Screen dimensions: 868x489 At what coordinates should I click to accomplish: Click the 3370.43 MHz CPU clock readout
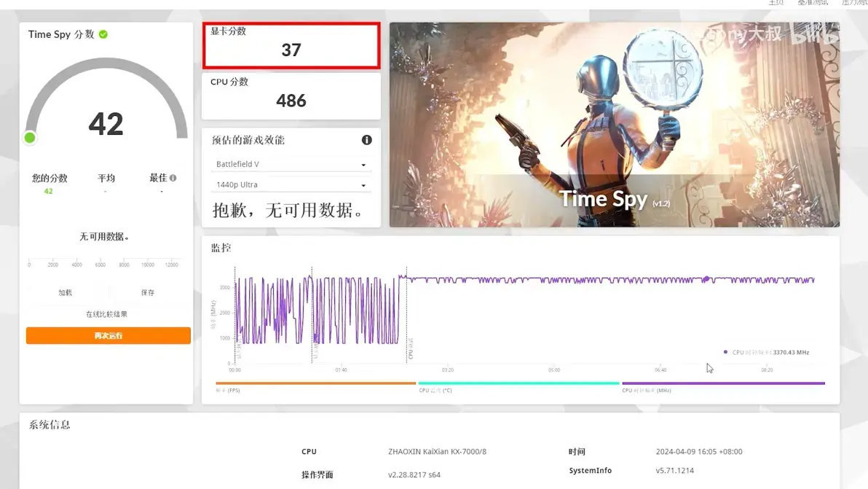tap(791, 353)
